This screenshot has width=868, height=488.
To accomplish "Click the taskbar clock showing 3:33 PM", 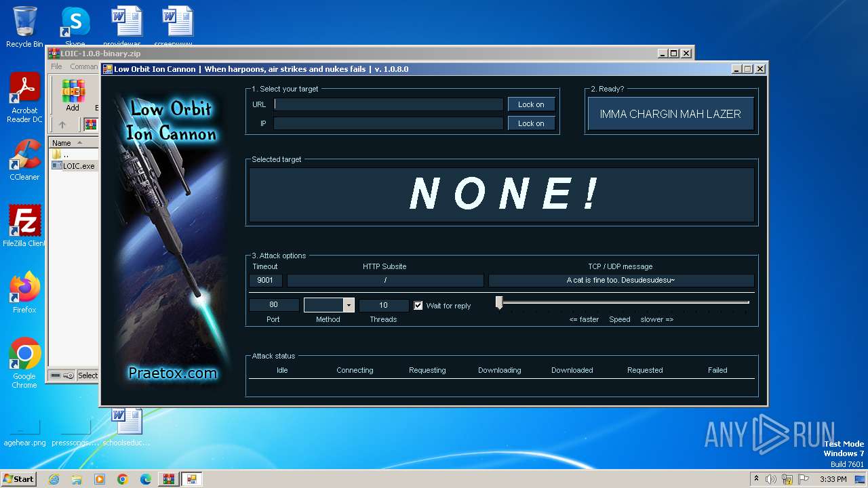I will (833, 479).
